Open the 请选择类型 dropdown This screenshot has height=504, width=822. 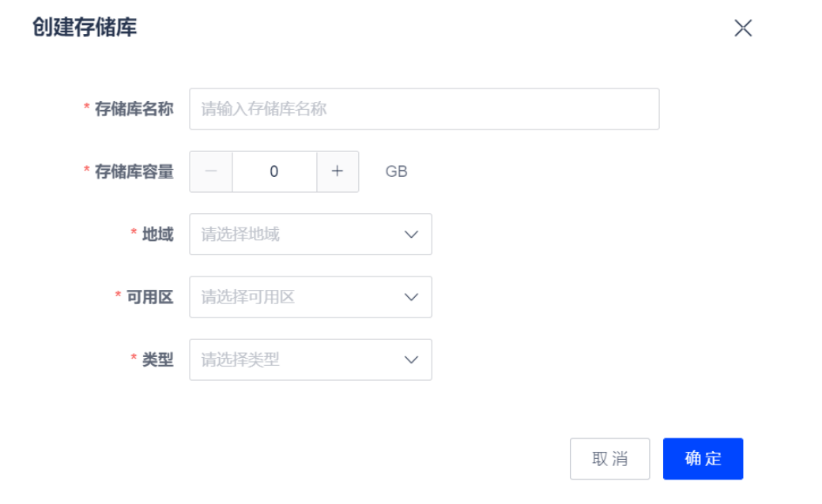click(311, 359)
